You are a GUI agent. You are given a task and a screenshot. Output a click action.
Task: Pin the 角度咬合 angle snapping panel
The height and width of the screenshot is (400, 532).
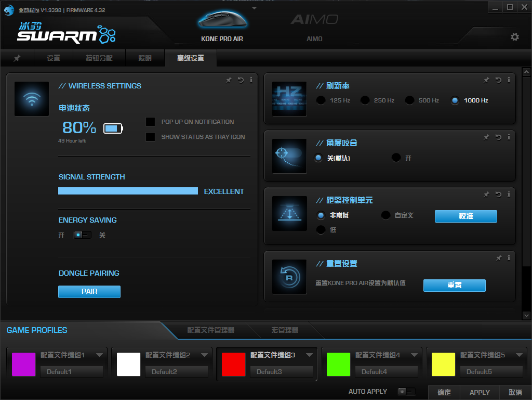486,137
